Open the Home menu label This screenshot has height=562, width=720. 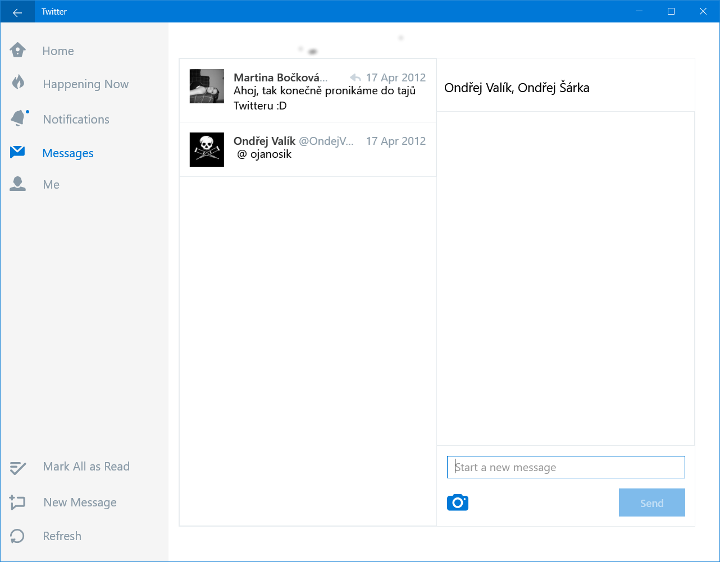pos(58,51)
